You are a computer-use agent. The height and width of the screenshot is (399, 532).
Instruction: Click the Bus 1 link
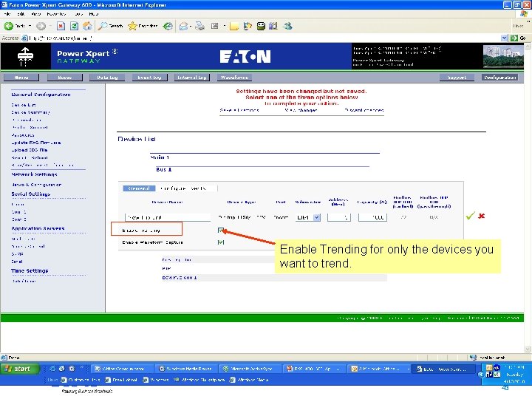point(164,169)
